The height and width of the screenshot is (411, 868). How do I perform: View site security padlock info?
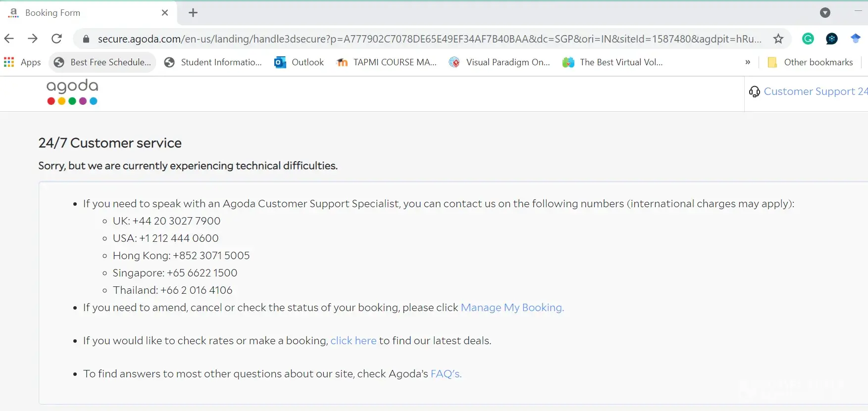coord(86,39)
